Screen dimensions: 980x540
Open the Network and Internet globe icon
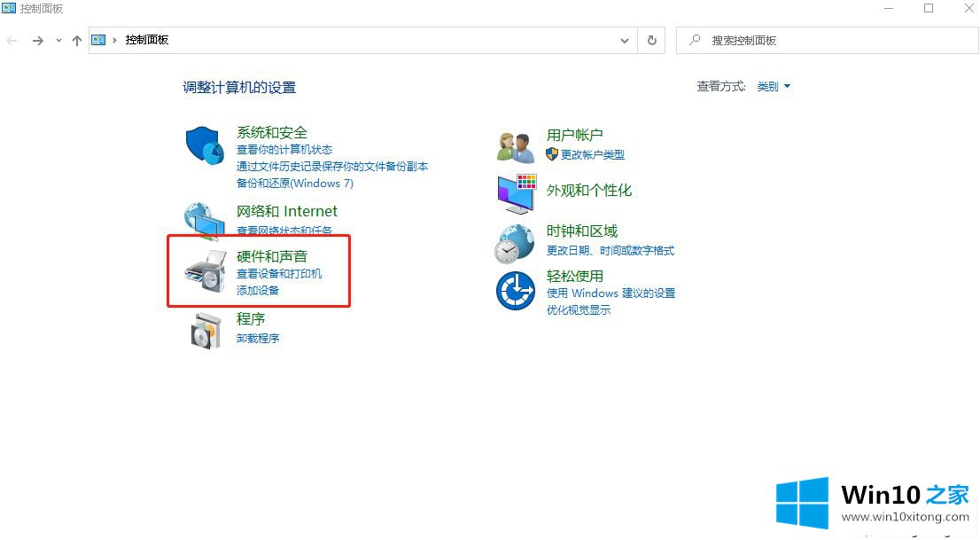(x=205, y=220)
